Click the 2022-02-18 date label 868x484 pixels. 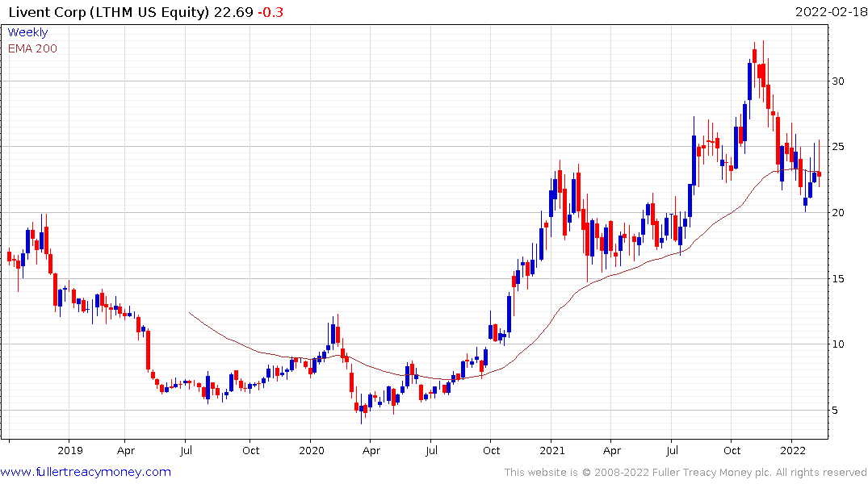pos(831,11)
